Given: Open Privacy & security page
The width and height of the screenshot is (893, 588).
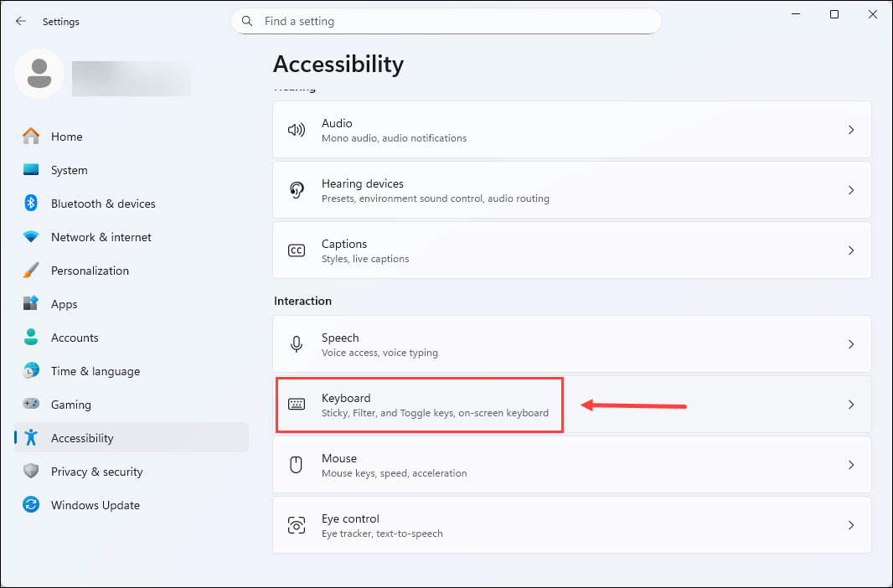Looking at the screenshot, I should (96, 472).
